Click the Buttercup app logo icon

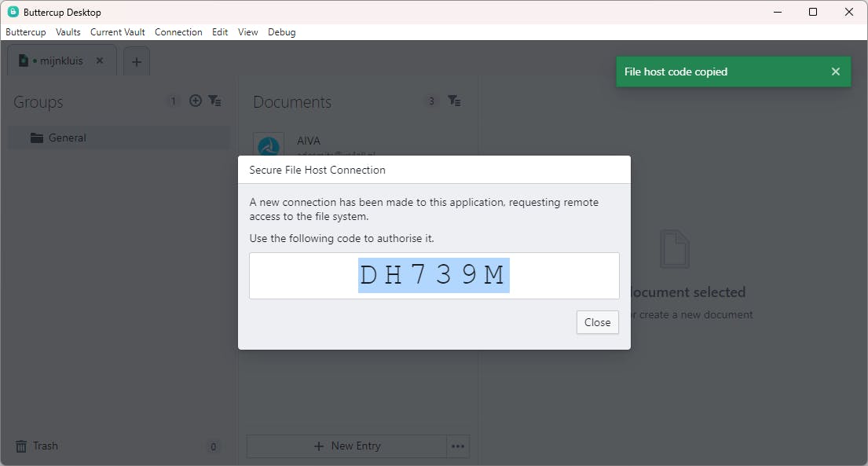coord(13,12)
